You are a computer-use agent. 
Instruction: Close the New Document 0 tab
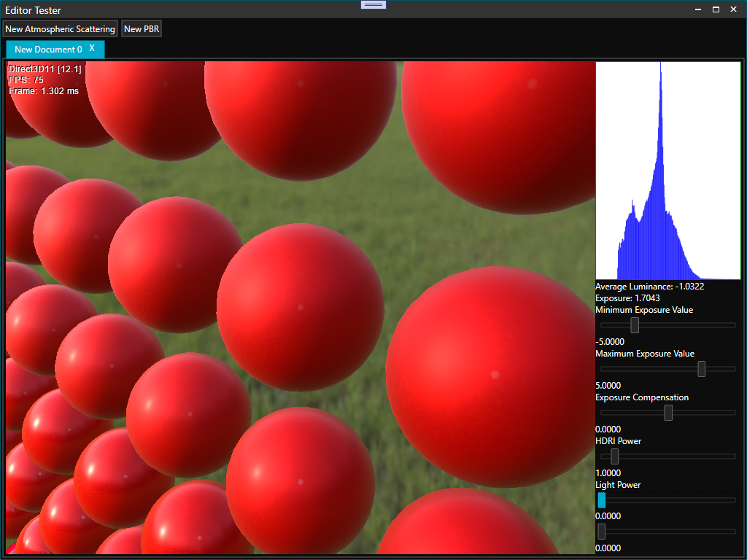92,48
